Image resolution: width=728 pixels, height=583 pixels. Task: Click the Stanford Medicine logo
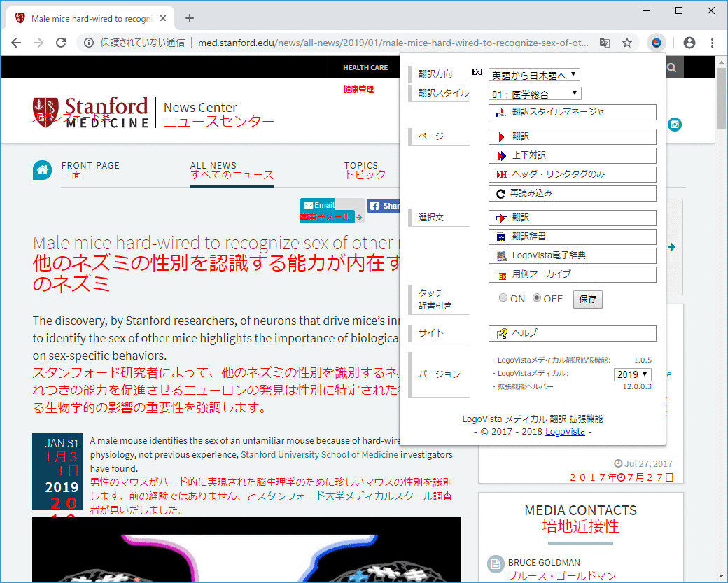tap(90, 112)
